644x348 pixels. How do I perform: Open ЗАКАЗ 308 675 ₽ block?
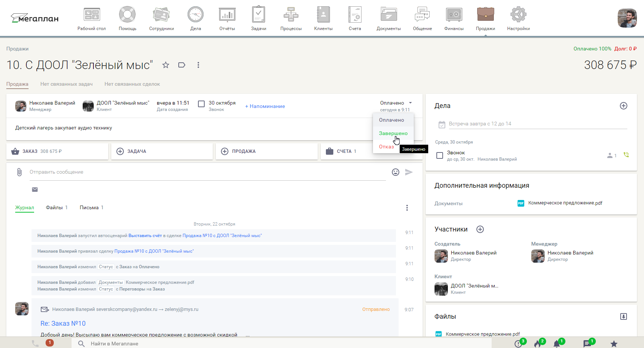pos(57,151)
